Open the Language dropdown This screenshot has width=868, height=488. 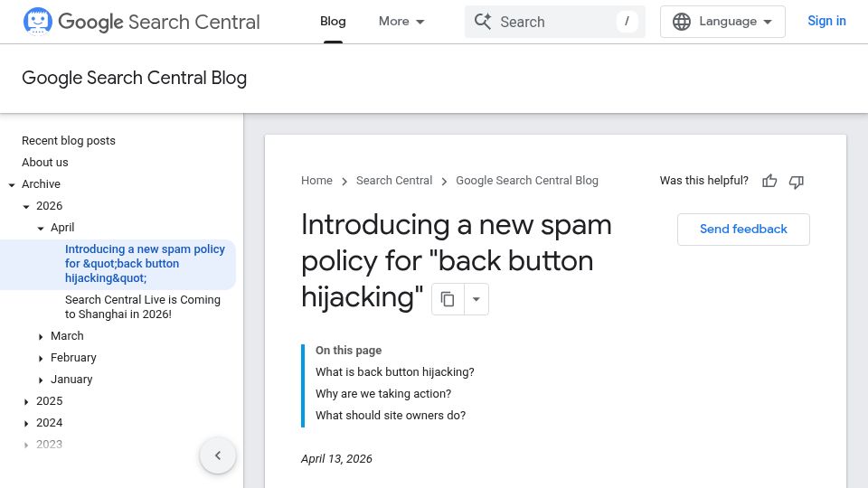coord(722,22)
